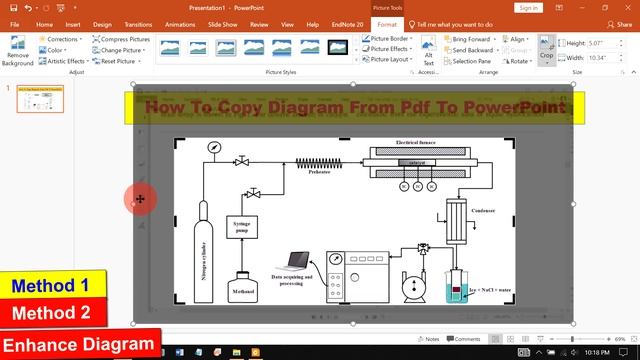Open the Help tab
The image size is (640, 360).
pyautogui.click(x=313, y=24)
